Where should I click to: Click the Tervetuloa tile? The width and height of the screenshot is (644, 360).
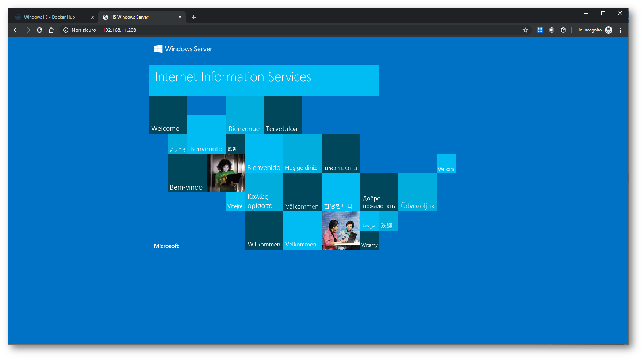coord(283,115)
